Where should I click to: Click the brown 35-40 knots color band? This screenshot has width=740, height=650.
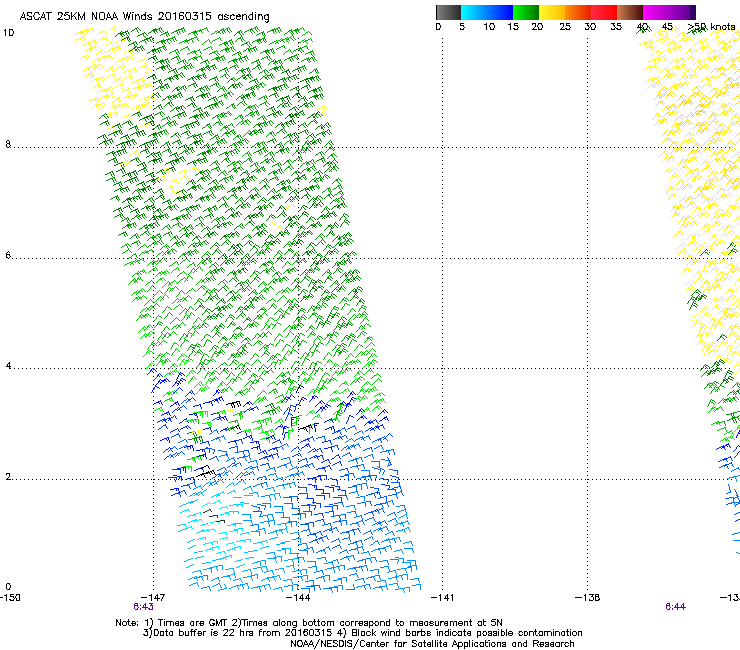[630, 12]
